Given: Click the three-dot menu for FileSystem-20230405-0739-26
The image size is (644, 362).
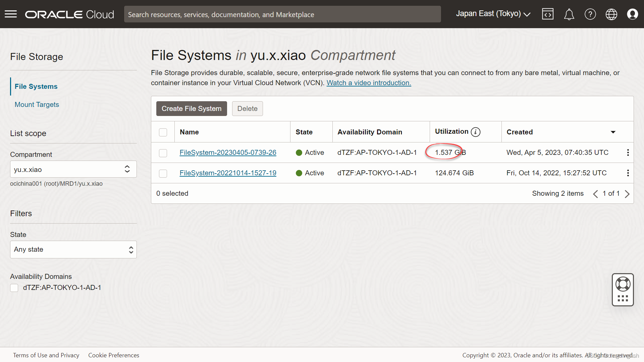Looking at the screenshot, I should [628, 153].
